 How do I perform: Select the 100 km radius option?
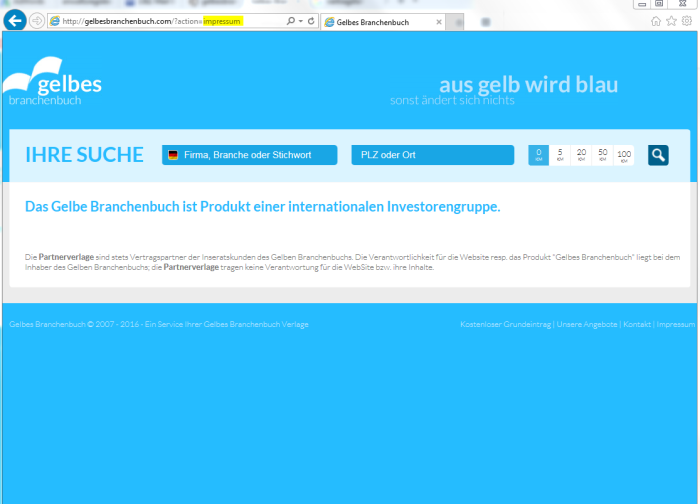coord(624,155)
